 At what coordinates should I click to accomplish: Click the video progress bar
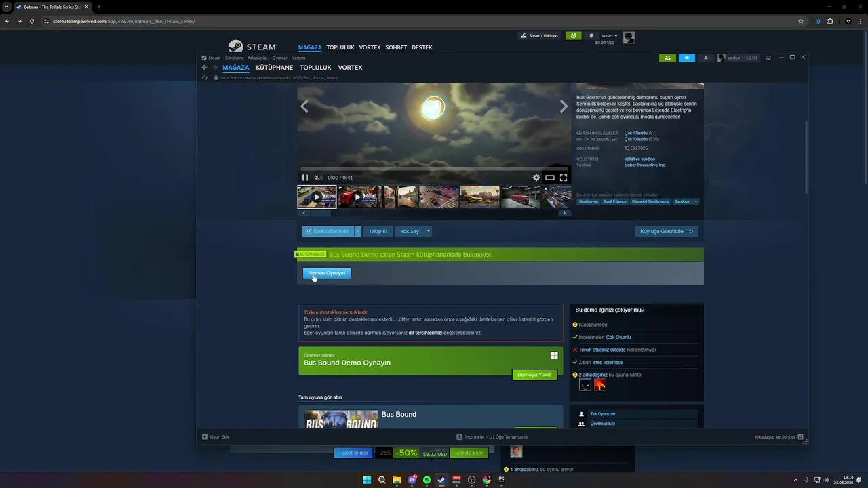tap(434, 169)
